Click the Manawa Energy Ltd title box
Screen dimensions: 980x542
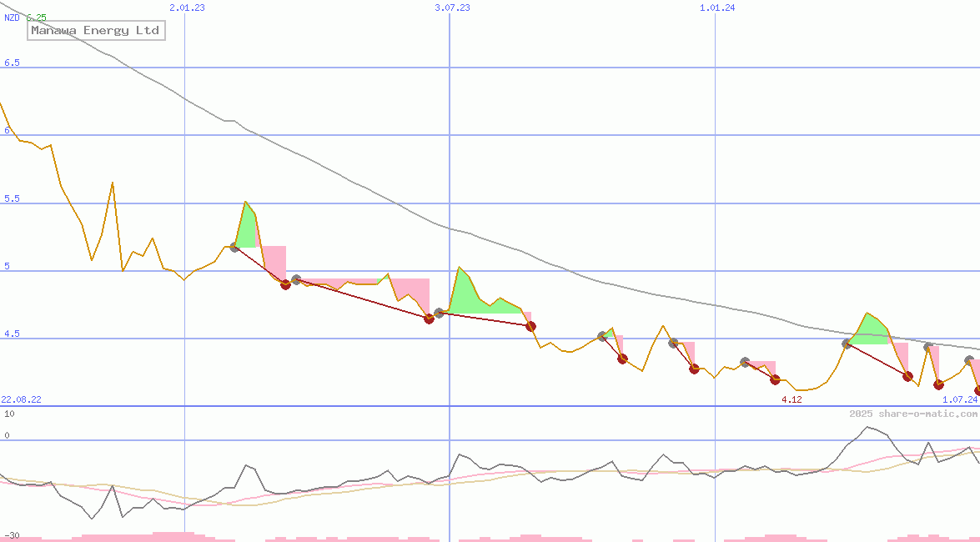(x=96, y=31)
